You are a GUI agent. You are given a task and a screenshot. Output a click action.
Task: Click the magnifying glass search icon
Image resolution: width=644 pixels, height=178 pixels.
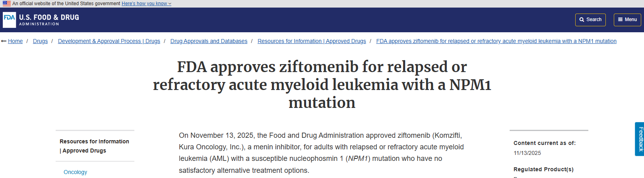tap(582, 20)
